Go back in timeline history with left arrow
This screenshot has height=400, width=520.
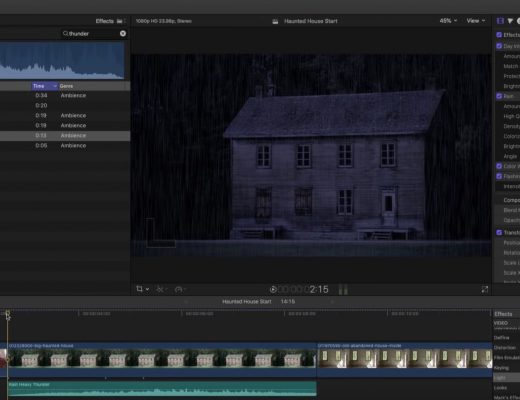186,302
